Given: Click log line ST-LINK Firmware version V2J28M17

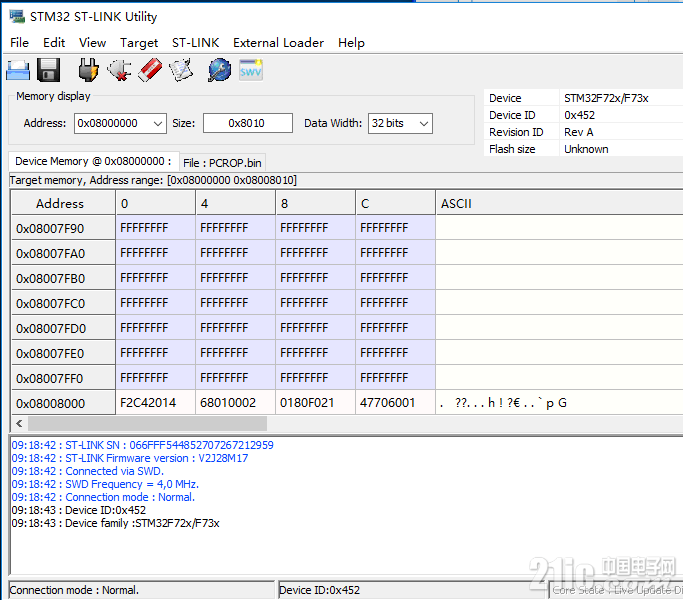Looking at the screenshot, I should 130,458.
